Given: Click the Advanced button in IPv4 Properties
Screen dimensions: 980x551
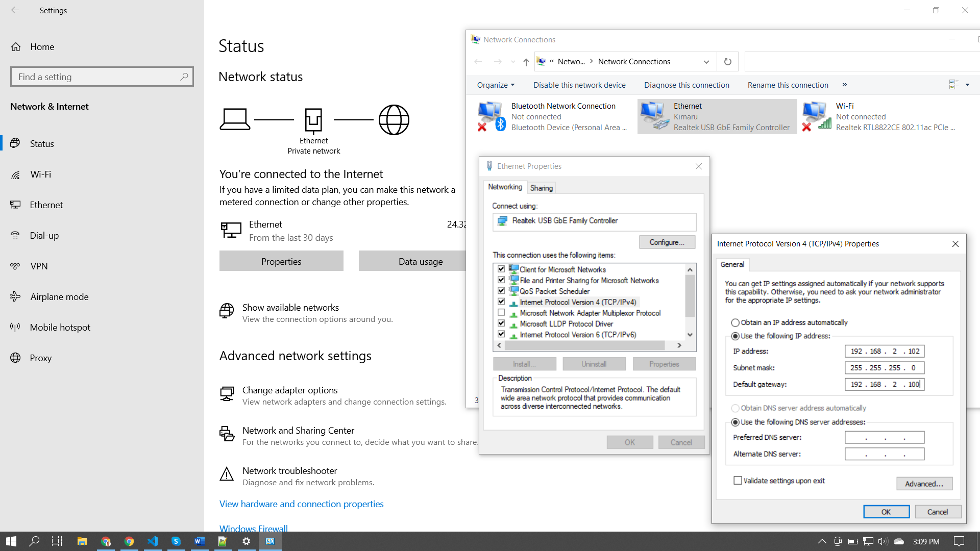Looking at the screenshot, I should (x=924, y=483).
